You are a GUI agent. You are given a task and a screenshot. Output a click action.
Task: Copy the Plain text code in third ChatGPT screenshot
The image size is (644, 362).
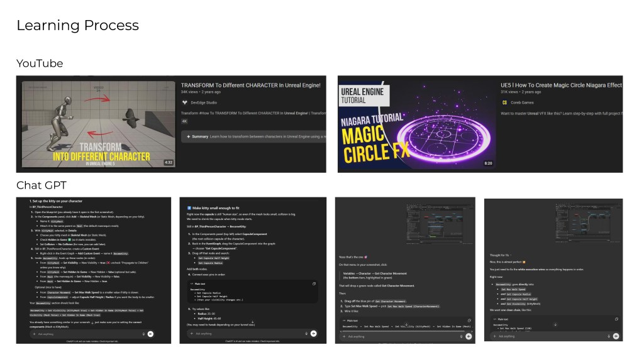tap(469, 320)
